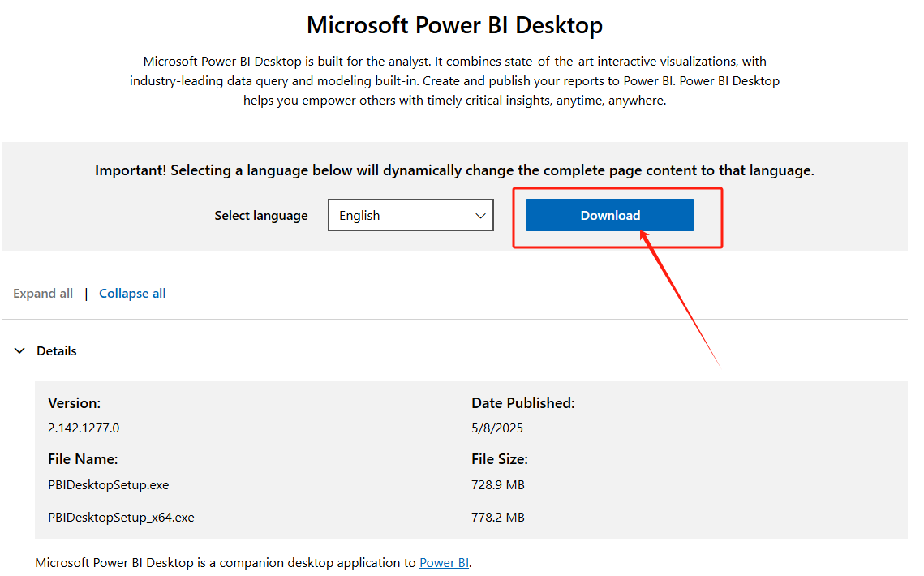Click the File Size: label
Image resolution: width=924 pixels, height=576 pixels.
tap(499, 459)
